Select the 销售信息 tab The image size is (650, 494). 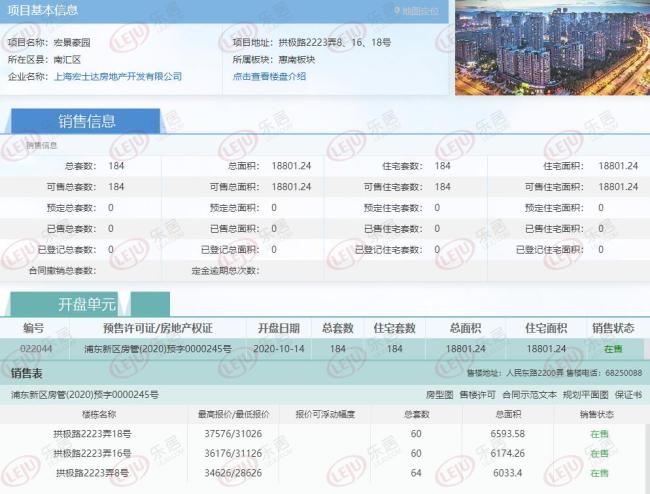tap(86, 121)
